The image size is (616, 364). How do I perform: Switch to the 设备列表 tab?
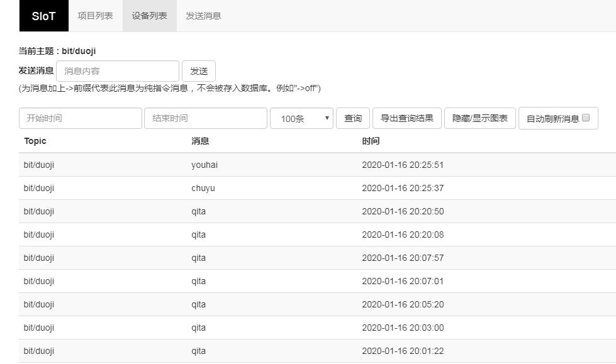click(x=149, y=16)
